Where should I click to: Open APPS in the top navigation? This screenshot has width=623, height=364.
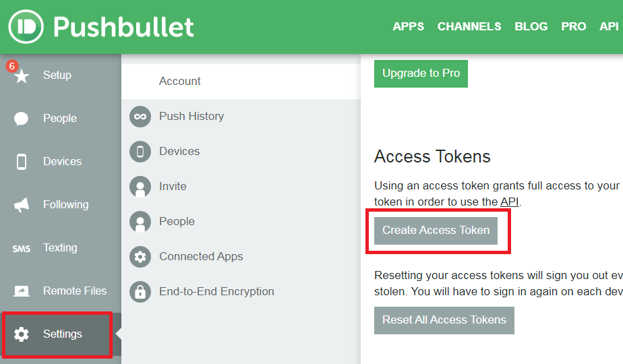[408, 27]
